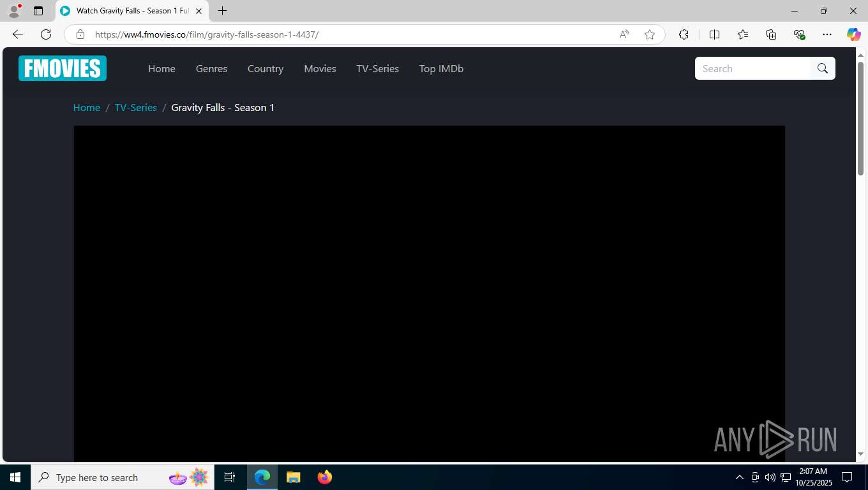Add this page to favorites star

click(650, 34)
